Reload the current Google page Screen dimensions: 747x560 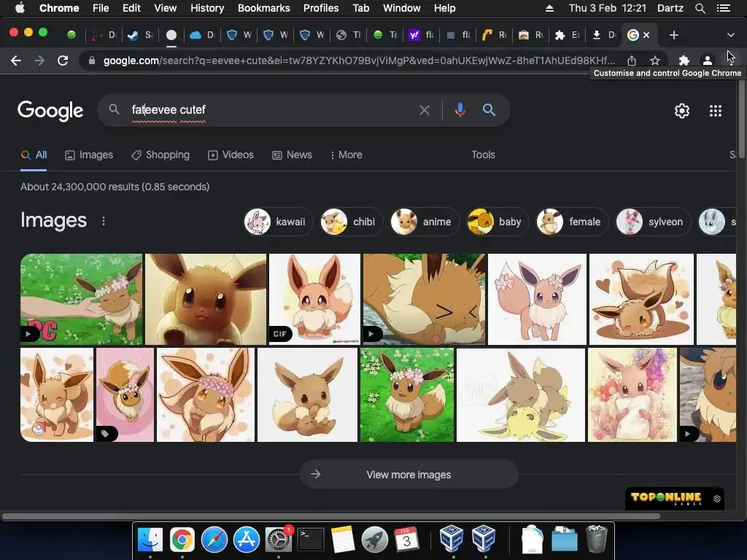[x=63, y=61]
